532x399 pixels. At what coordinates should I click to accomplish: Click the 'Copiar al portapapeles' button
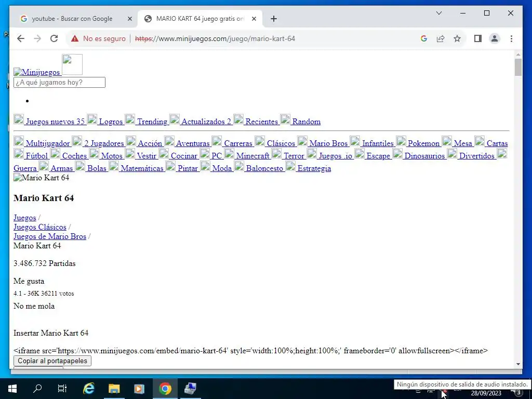(52, 361)
